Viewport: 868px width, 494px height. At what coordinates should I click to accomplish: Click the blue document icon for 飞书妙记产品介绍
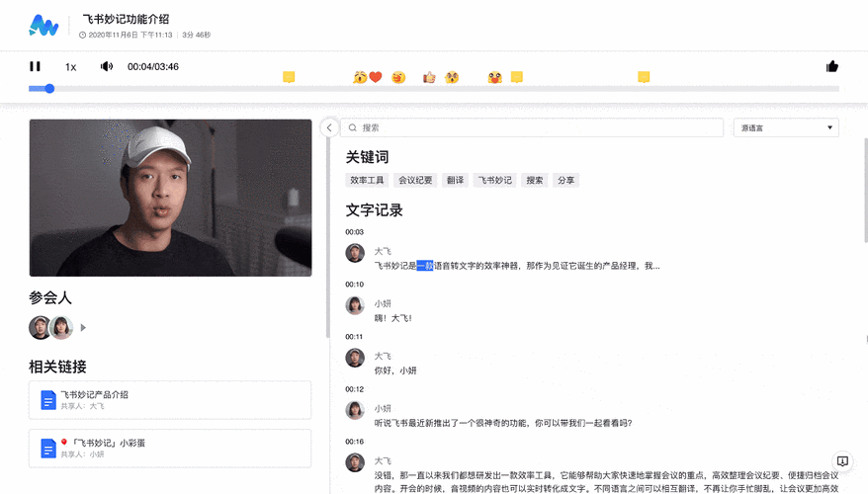[x=48, y=400]
